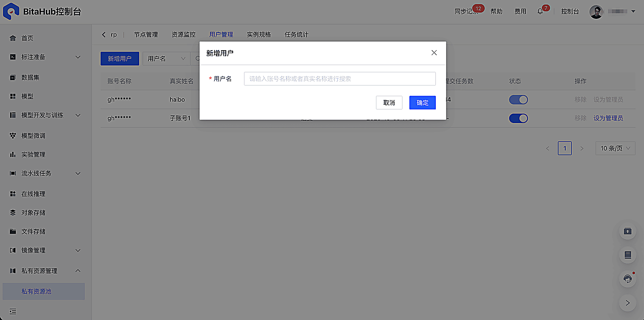Screen dimensions: 644x320
Task: Click the 对象存储 layers icon
Action: pos(13,213)
